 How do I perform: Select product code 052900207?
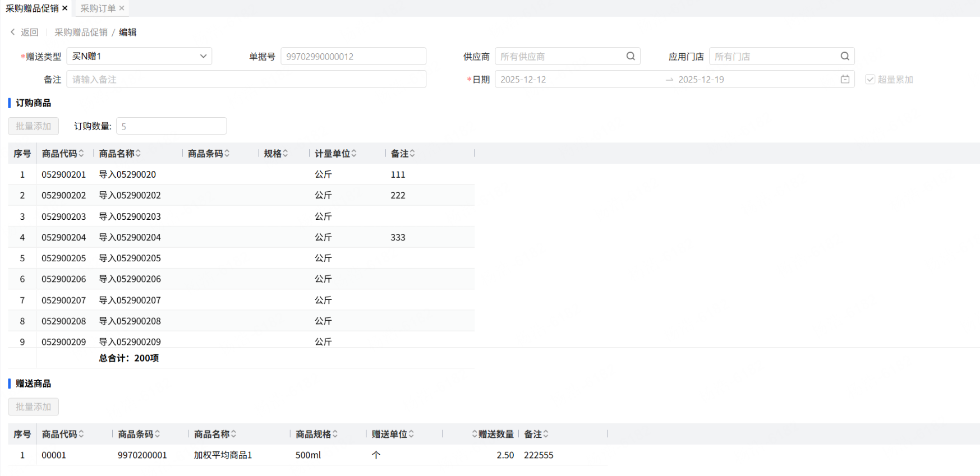pyautogui.click(x=64, y=300)
